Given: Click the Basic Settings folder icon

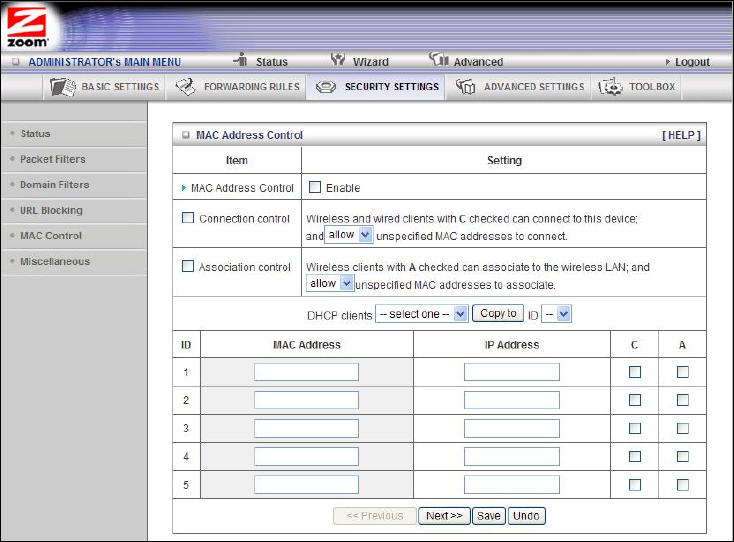Looking at the screenshot, I should [63, 87].
